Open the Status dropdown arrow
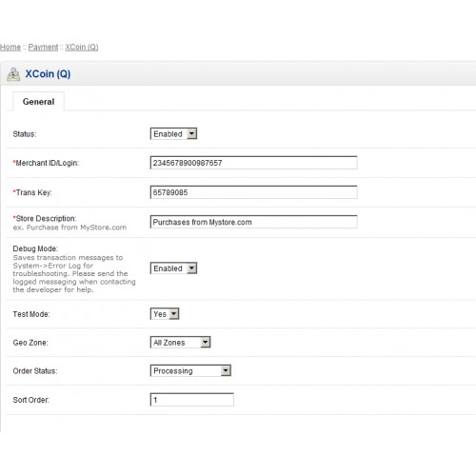Viewport: 476px width, 476px height. pos(191,133)
